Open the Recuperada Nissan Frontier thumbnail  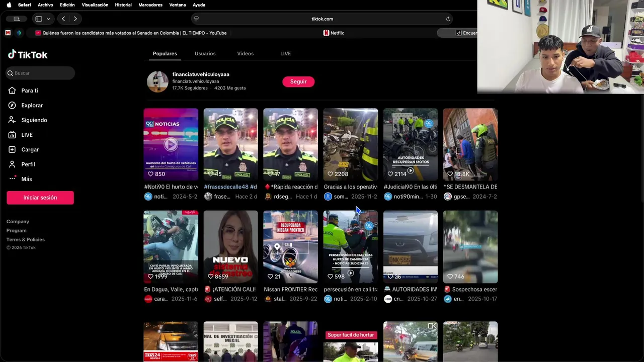click(x=291, y=247)
